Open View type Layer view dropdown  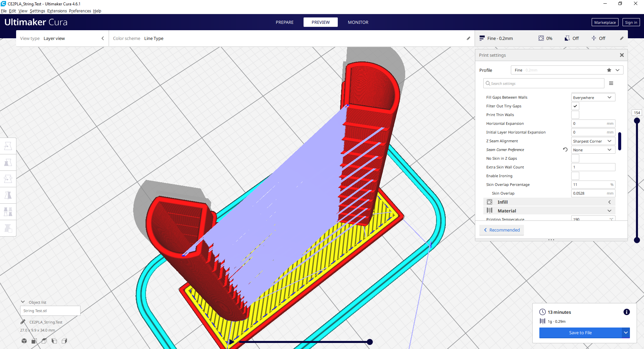coord(62,38)
